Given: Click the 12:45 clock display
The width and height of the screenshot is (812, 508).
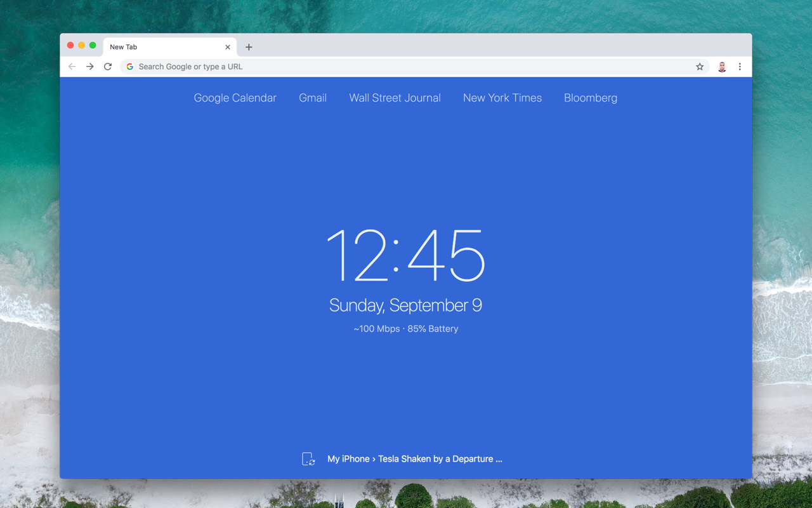Looking at the screenshot, I should 406,255.
